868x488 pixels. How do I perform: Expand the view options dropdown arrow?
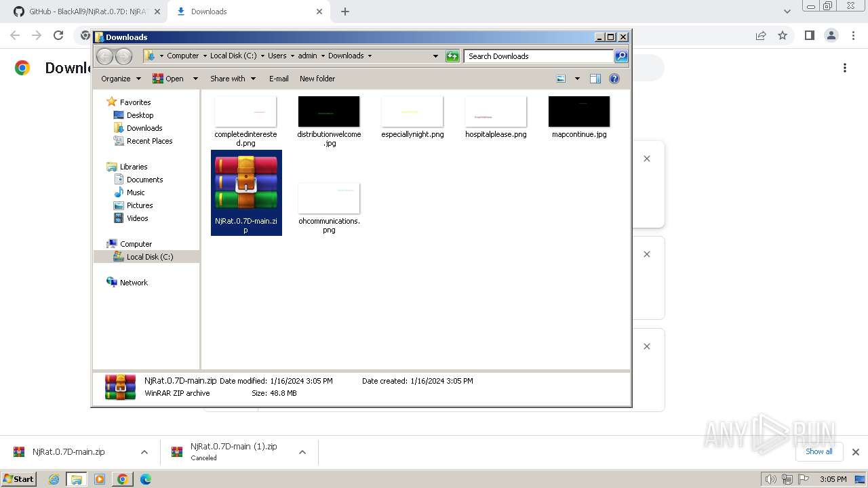pos(577,79)
